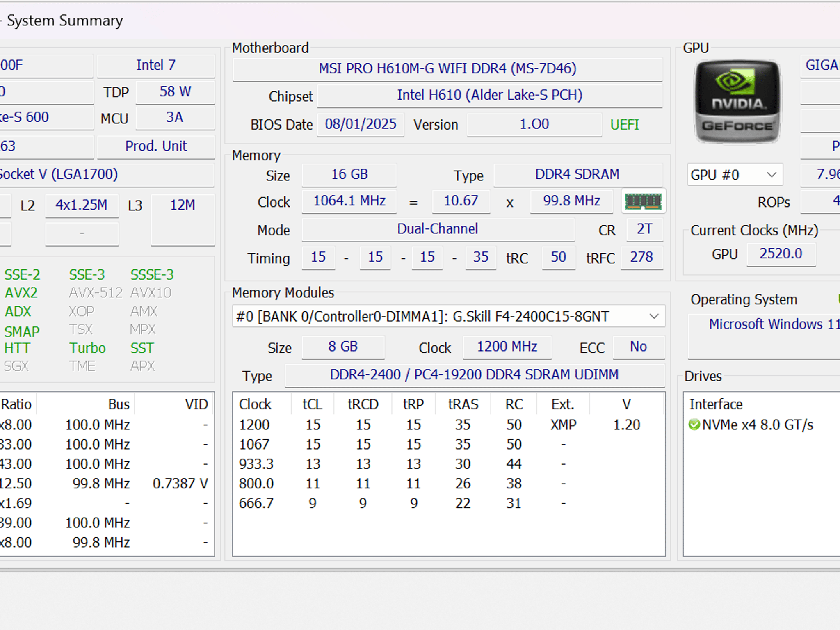The height and width of the screenshot is (630, 840).
Task: Click the tCL column header
Action: click(313, 404)
